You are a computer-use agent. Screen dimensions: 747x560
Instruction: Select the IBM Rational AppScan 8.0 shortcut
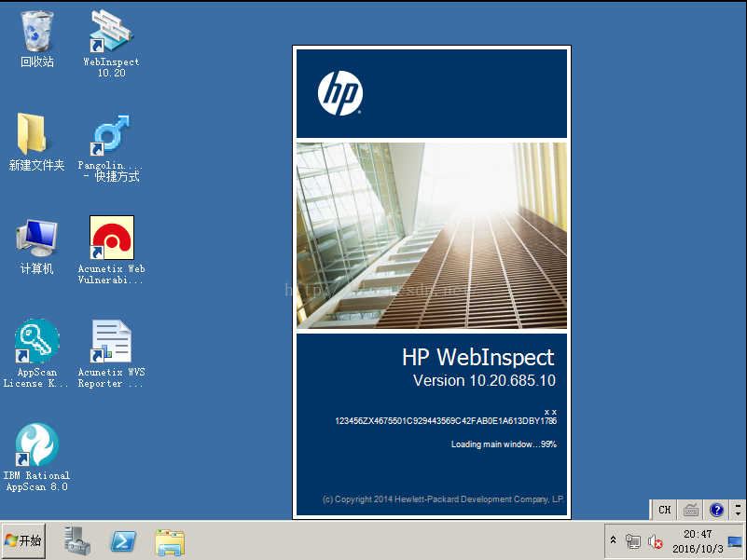(36, 458)
